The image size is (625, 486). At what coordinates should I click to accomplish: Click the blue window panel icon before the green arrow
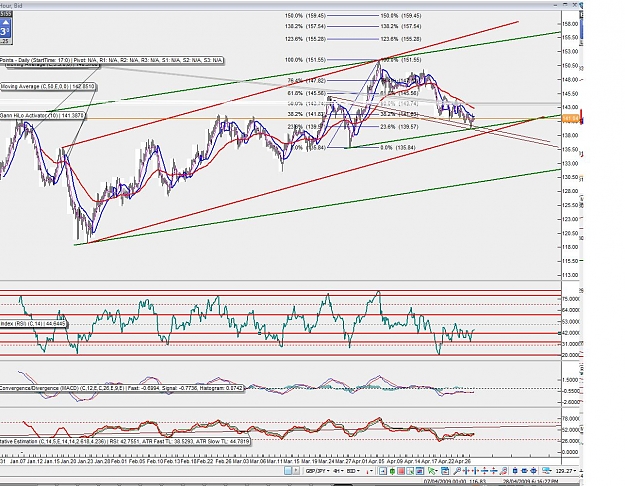pos(420,471)
